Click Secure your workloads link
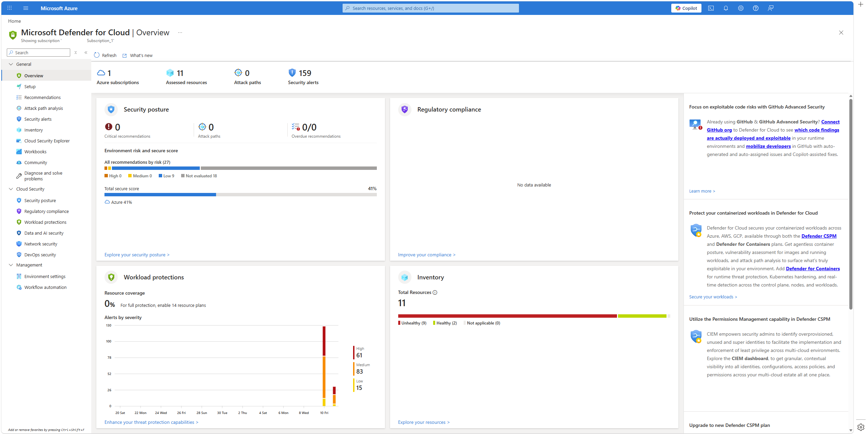The image size is (868, 434). coord(713,297)
